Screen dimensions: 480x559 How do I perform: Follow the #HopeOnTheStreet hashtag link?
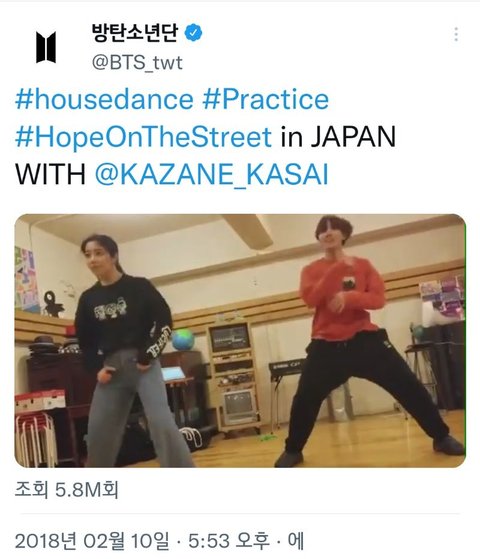click(143, 137)
